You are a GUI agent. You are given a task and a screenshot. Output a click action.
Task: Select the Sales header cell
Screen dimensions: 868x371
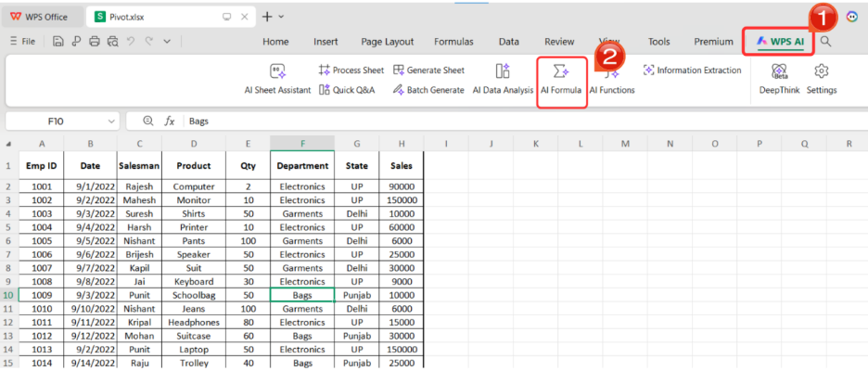pos(402,166)
